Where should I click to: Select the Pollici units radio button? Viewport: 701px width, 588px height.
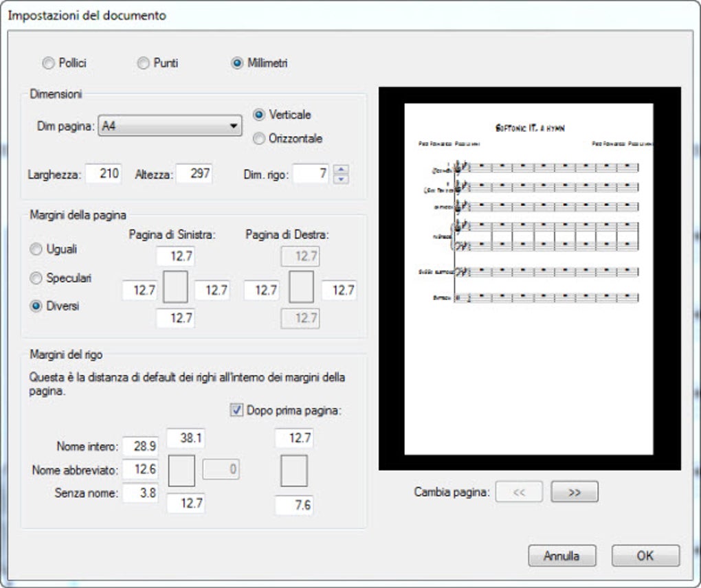click(x=48, y=63)
